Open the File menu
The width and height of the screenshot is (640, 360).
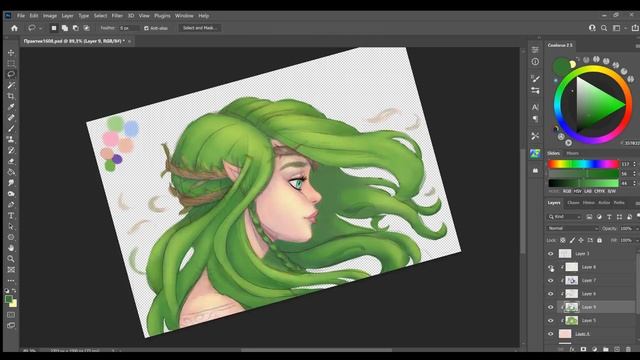click(21, 16)
